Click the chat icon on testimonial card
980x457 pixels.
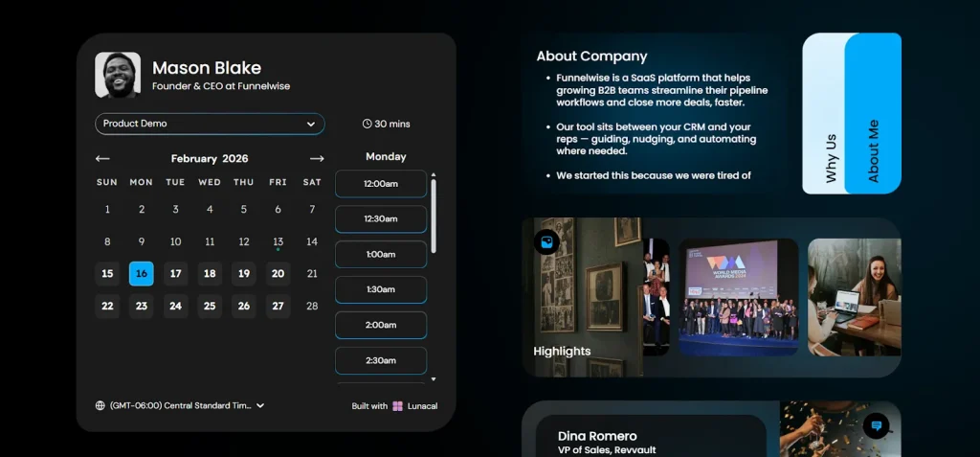876,425
